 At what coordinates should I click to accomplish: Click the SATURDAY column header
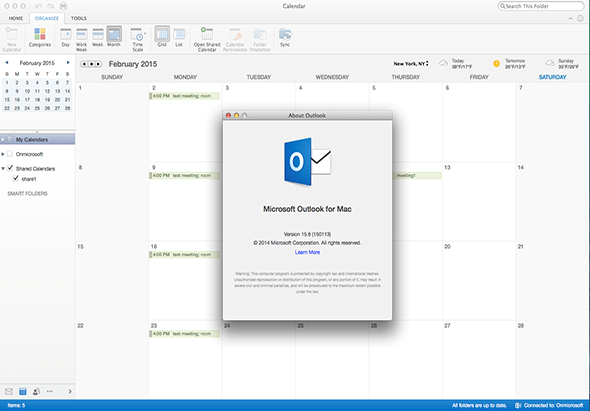(552, 77)
